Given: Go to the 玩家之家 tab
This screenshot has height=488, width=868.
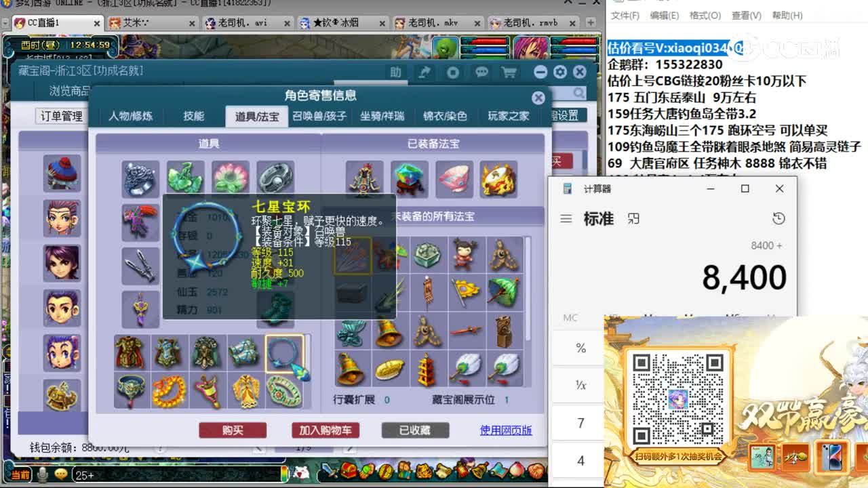Looking at the screenshot, I should click(x=509, y=116).
